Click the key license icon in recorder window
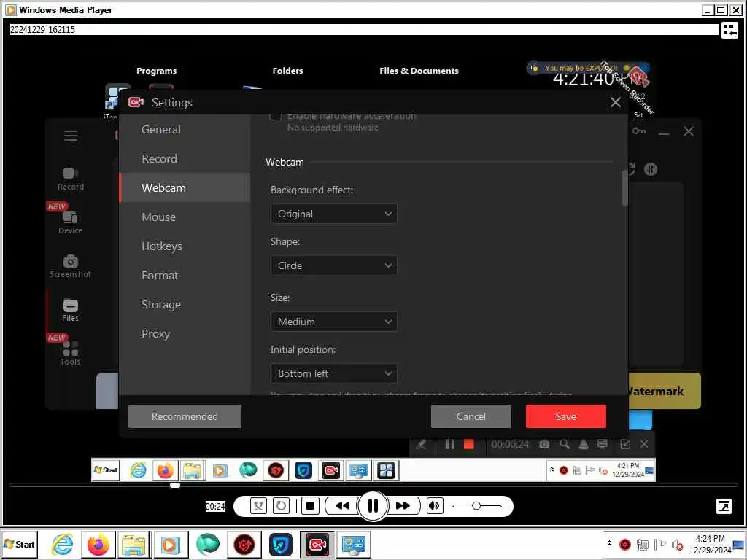The image size is (747, 560). tap(639, 131)
